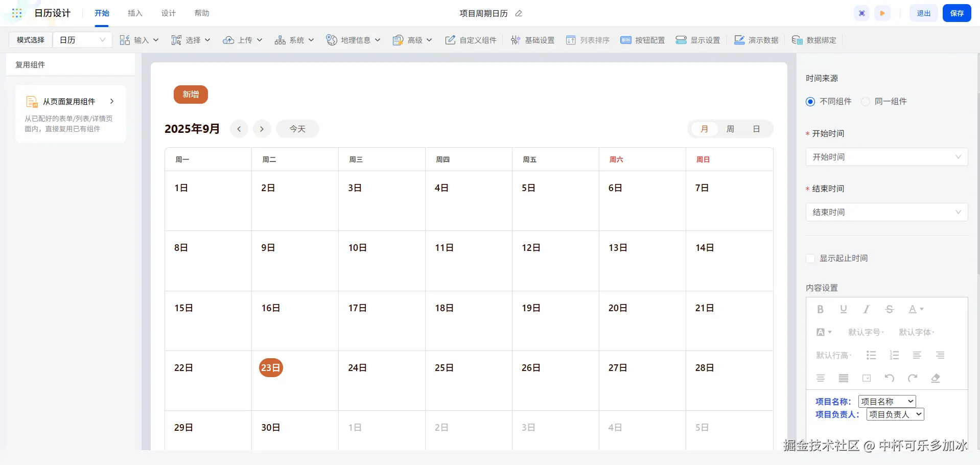Enable 显示起止时间 checkbox
Screen dimensions: 980x465
810,259
